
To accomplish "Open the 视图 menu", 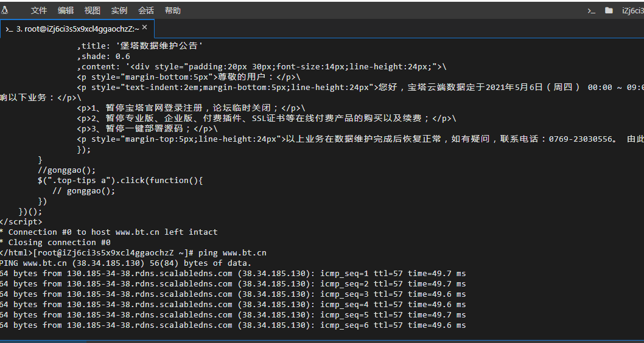I will click(x=93, y=11).
